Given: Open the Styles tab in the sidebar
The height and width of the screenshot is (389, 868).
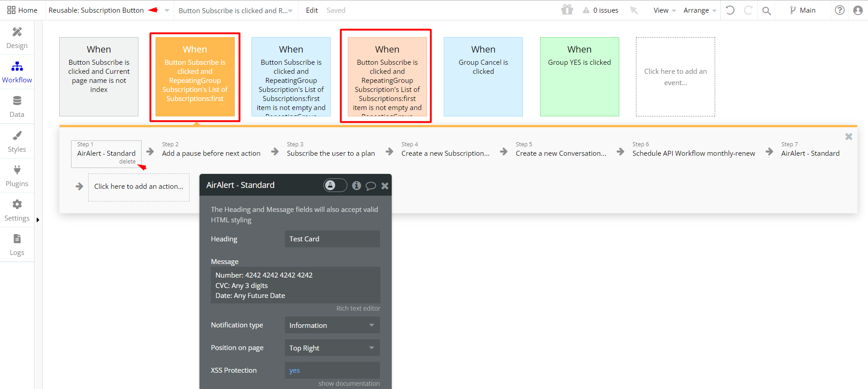Looking at the screenshot, I should click(x=17, y=142).
